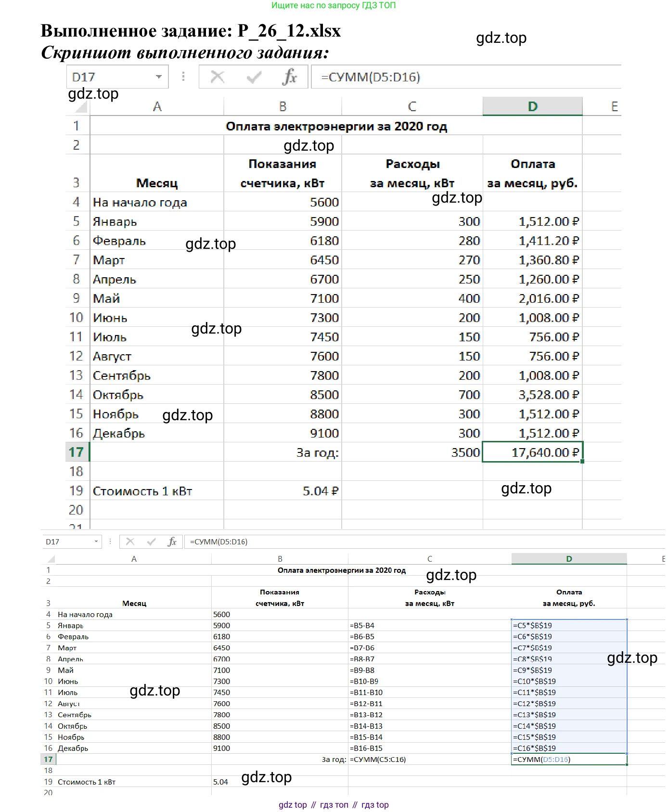Click the formula cell =C16*$B$19 in the bottom sheet
668x812 pixels.
pos(569,748)
